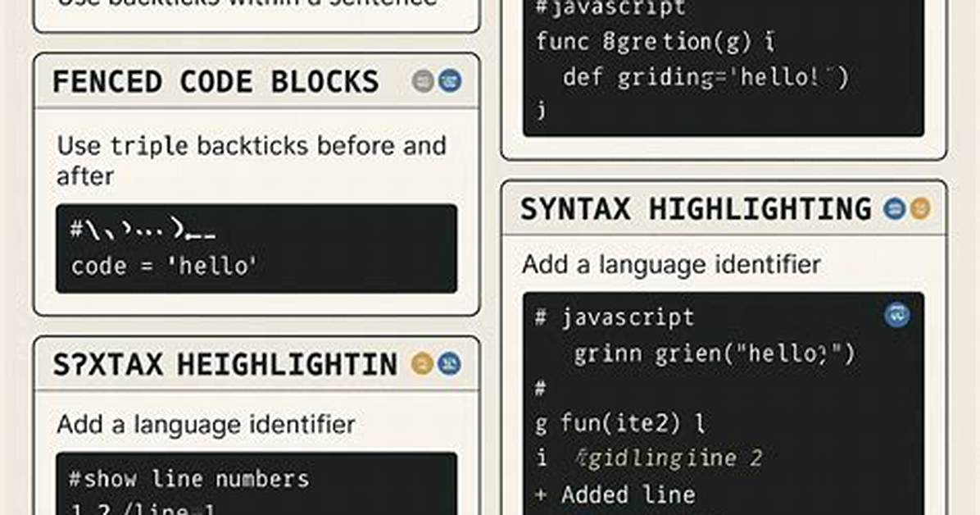Image resolution: width=980 pixels, height=515 pixels.
Task: Click "Add a language identifier" under SYNTAX HIGHLIGHTING
Action: click(671, 264)
